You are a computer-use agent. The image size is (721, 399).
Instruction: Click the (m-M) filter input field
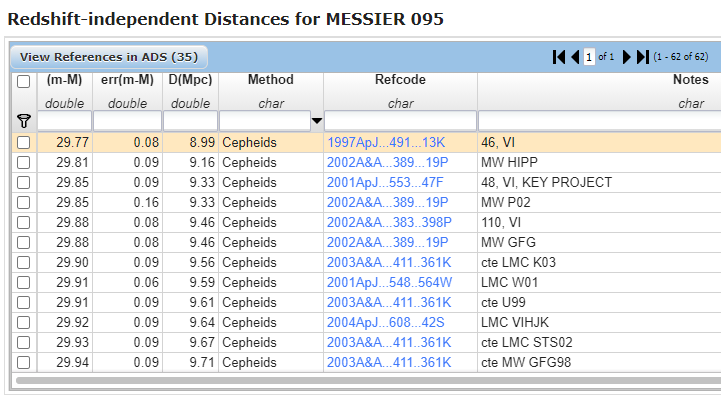[x=64, y=121]
